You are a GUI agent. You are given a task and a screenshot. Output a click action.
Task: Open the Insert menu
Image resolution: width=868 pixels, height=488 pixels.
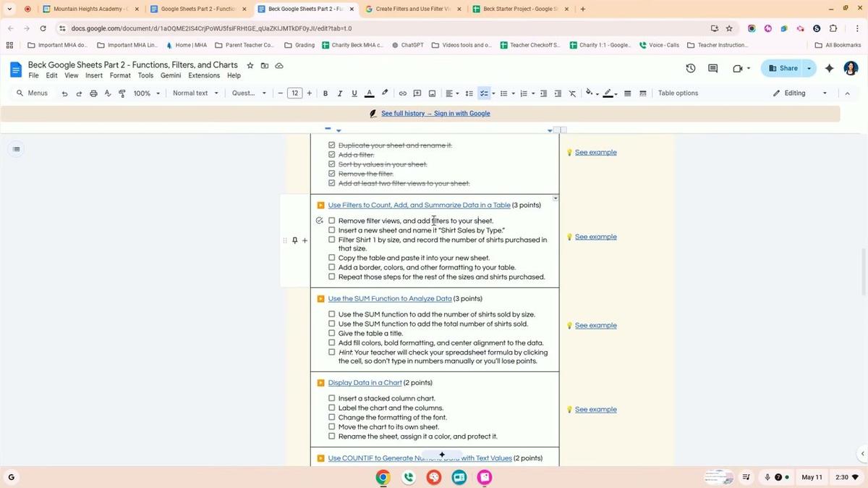[x=94, y=75]
